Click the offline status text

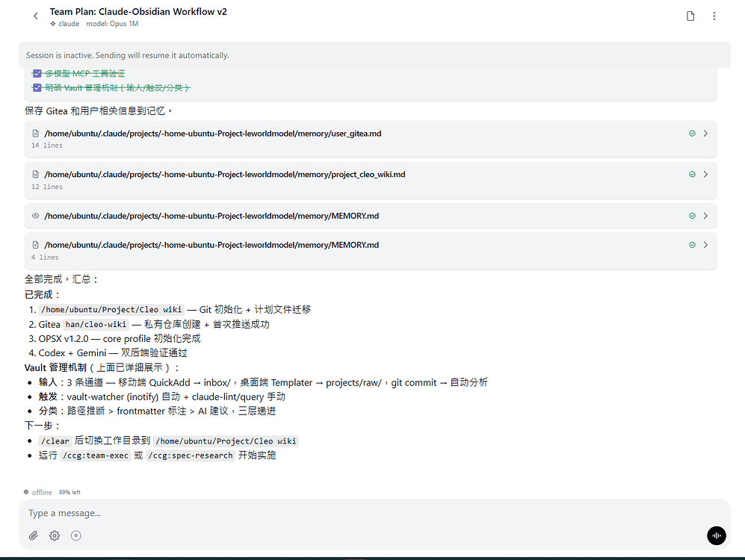click(x=42, y=493)
